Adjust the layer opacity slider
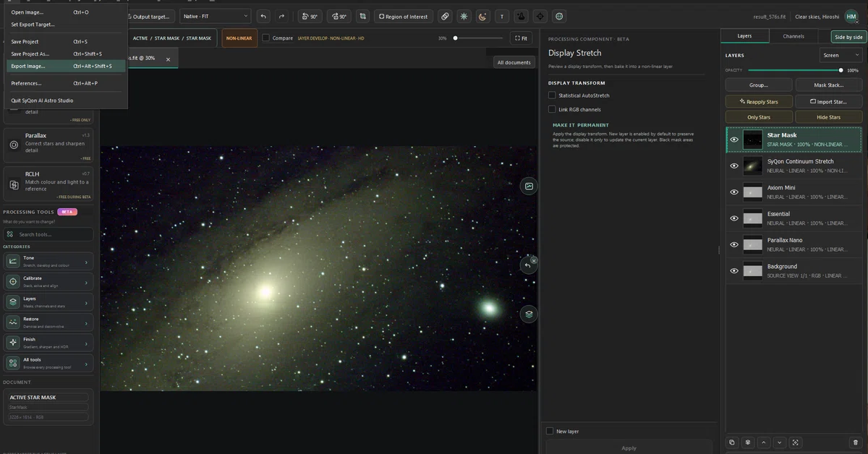This screenshot has width=868, height=454. pyautogui.click(x=795, y=70)
